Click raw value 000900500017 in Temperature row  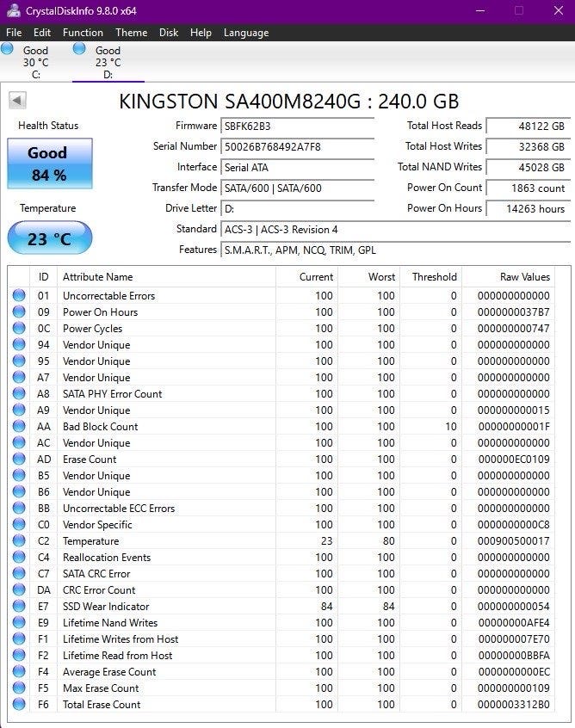pyautogui.click(x=513, y=541)
